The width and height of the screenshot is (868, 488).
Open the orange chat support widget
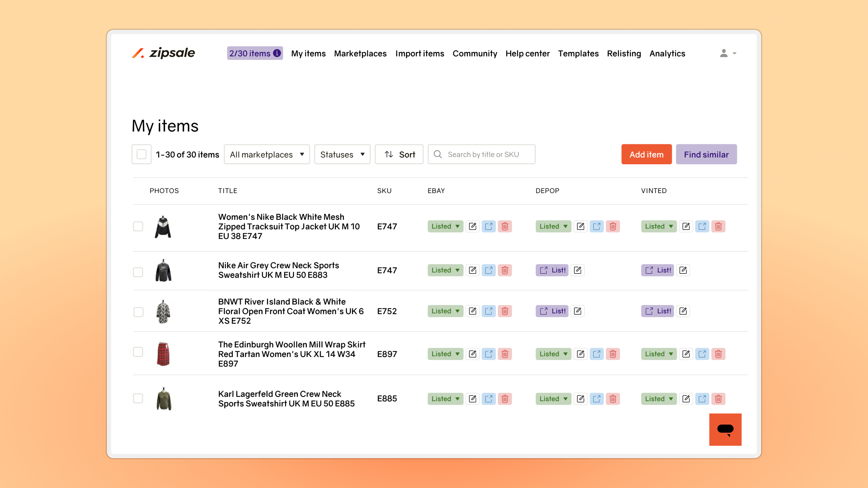[725, 429]
